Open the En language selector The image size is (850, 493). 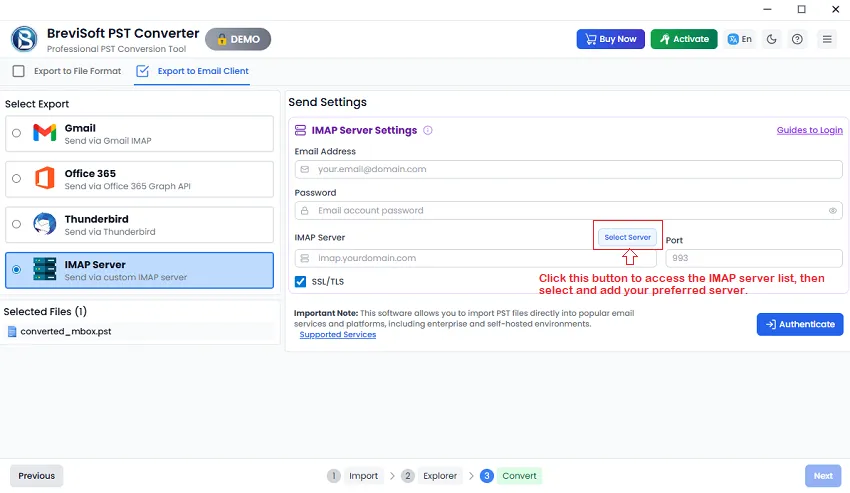(739, 39)
